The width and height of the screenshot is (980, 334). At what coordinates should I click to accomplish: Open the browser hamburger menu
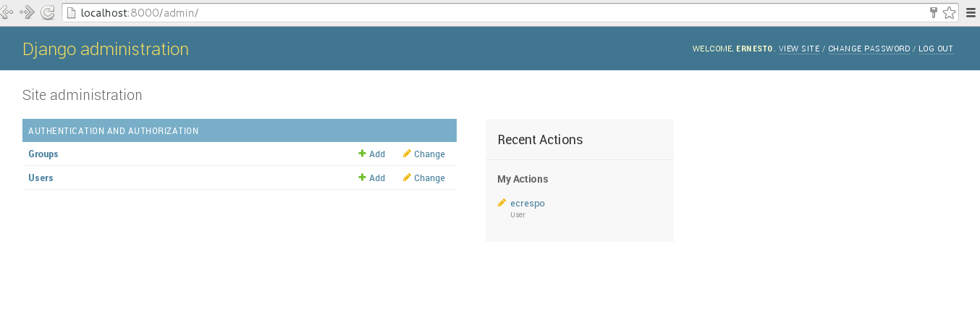pyautogui.click(x=971, y=12)
